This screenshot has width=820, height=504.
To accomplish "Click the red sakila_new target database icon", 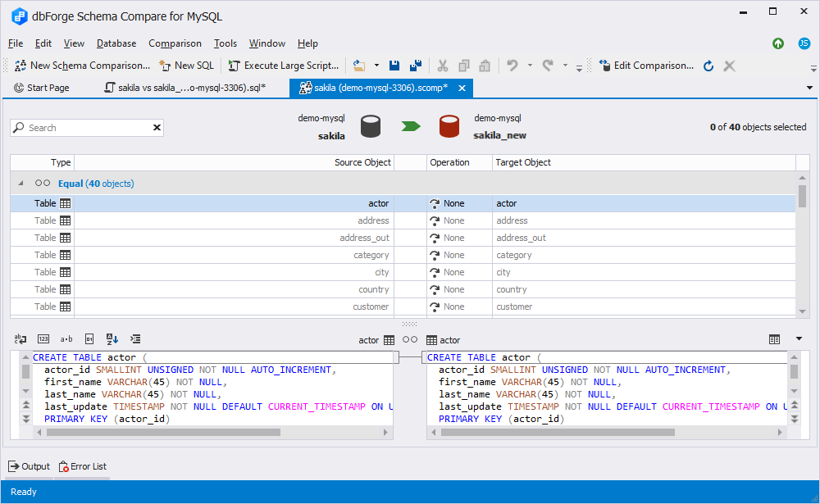I will coord(449,126).
